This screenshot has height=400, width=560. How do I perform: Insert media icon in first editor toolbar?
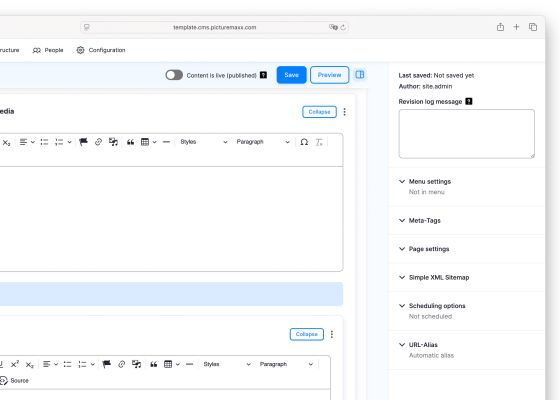pyautogui.click(x=114, y=142)
